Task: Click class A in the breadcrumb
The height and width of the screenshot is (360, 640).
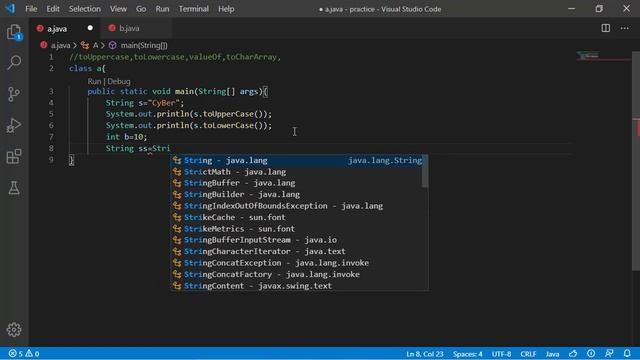Action: tap(95, 45)
